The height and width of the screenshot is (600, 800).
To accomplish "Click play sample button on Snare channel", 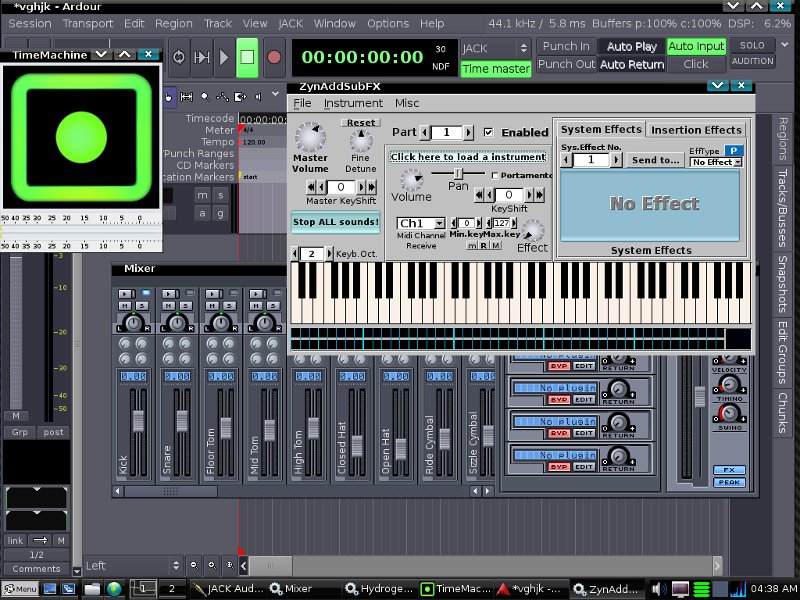I will pos(169,294).
